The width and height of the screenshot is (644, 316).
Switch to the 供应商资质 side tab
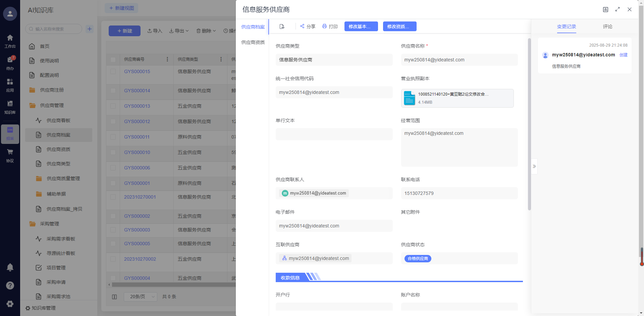coord(253,42)
